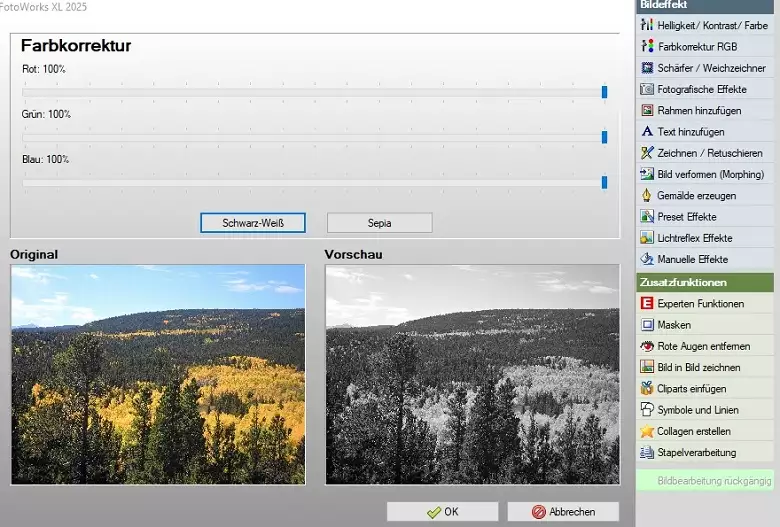Click the Lichtreflex Effekte icon
The width and height of the screenshot is (780, 527).
(647, 237)
